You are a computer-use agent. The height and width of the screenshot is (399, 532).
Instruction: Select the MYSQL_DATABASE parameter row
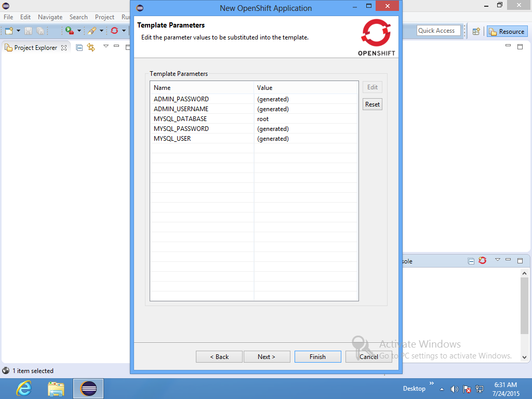254,119
